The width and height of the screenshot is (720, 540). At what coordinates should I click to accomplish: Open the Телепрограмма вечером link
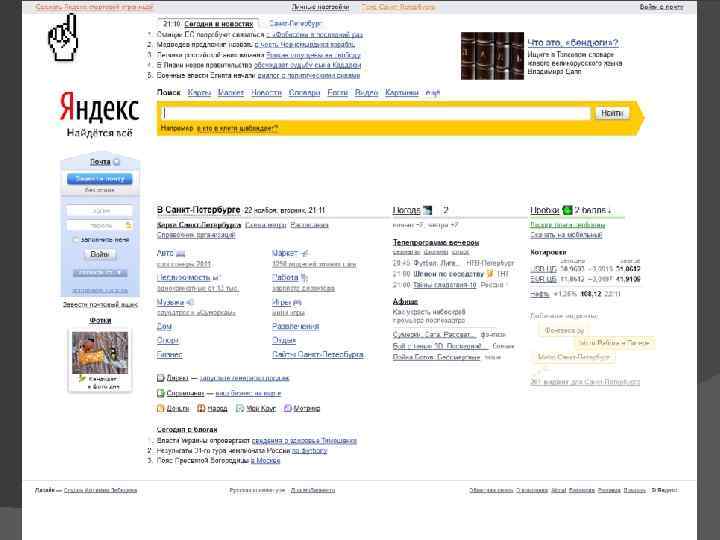pos(436,242)
